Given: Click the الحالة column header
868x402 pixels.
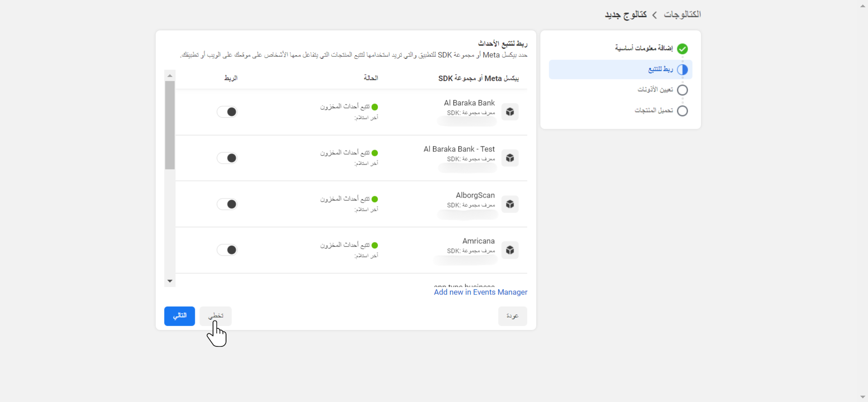Looking at the screenshot, I should click(371, 78).
